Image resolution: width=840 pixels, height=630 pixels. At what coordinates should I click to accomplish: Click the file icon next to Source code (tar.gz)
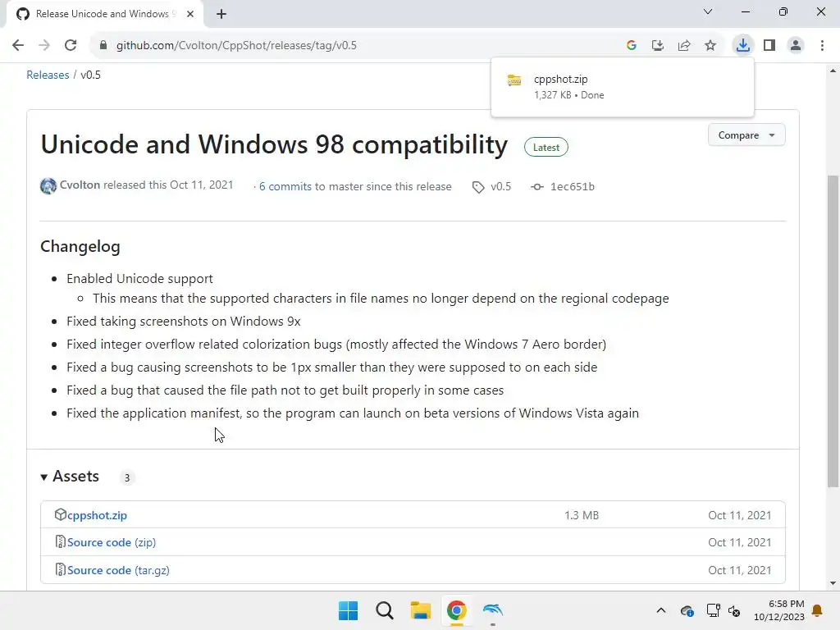60,569
